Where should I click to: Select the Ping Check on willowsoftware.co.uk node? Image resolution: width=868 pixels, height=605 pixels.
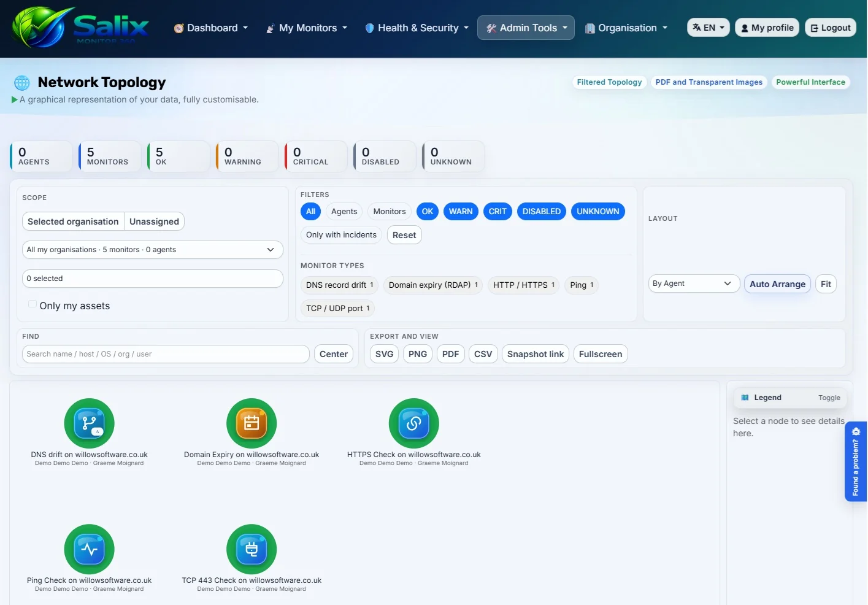click(90, 549)
